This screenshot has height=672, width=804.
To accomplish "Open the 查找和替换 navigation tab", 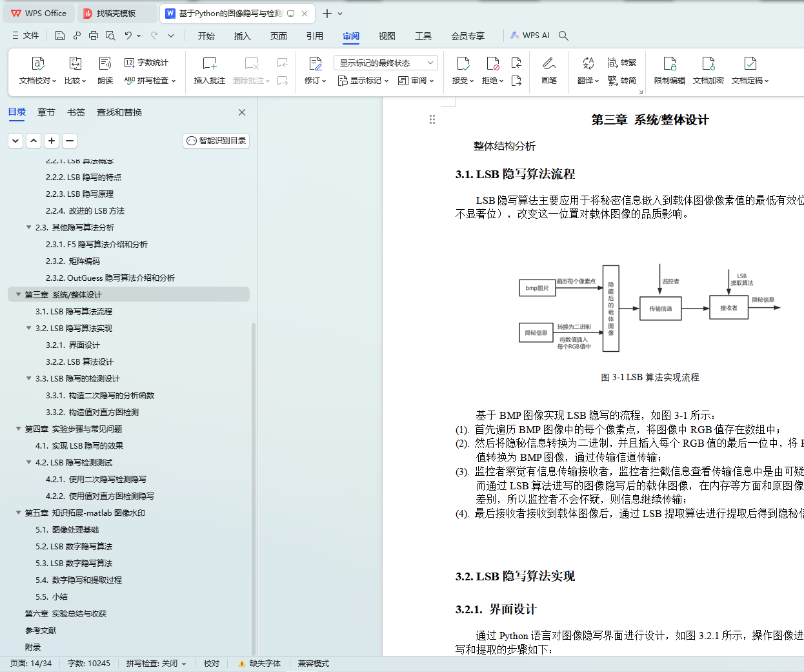I will click(119, 112).
